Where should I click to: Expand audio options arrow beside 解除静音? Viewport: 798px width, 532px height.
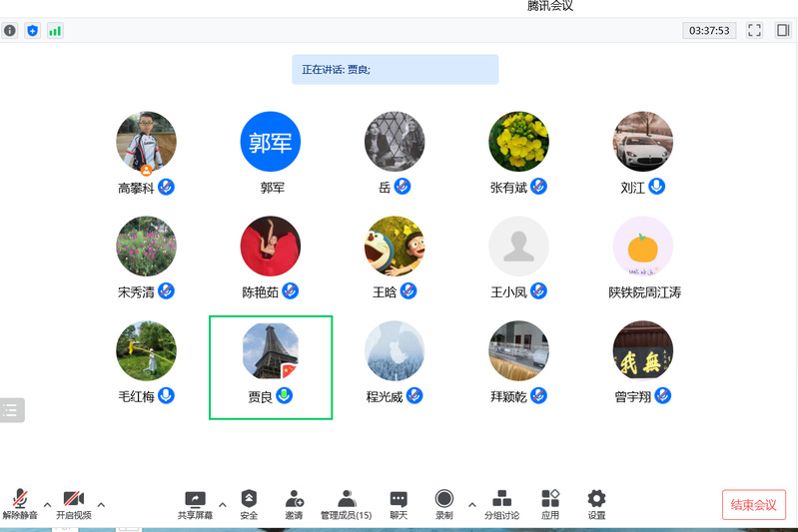point(47,503)
